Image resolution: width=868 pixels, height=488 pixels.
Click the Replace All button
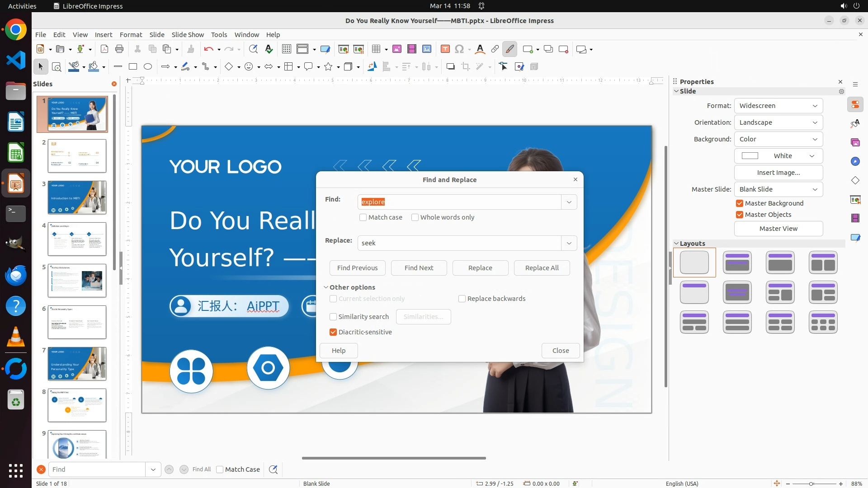pos(542,268)
